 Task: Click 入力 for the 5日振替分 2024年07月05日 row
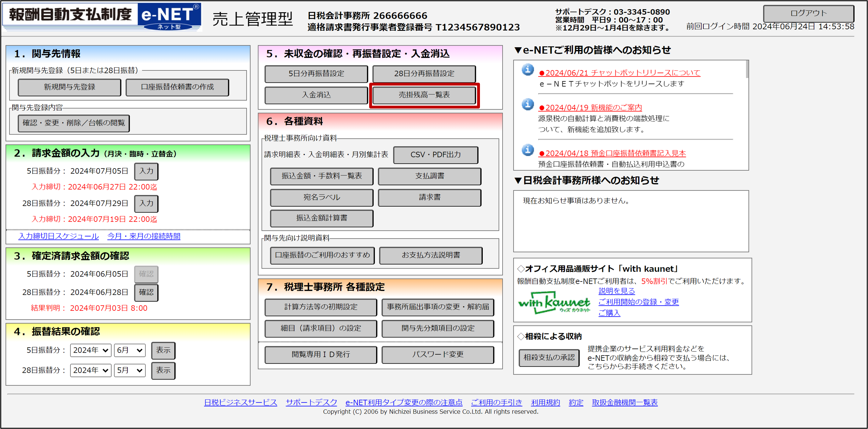[x=146, y=171]
